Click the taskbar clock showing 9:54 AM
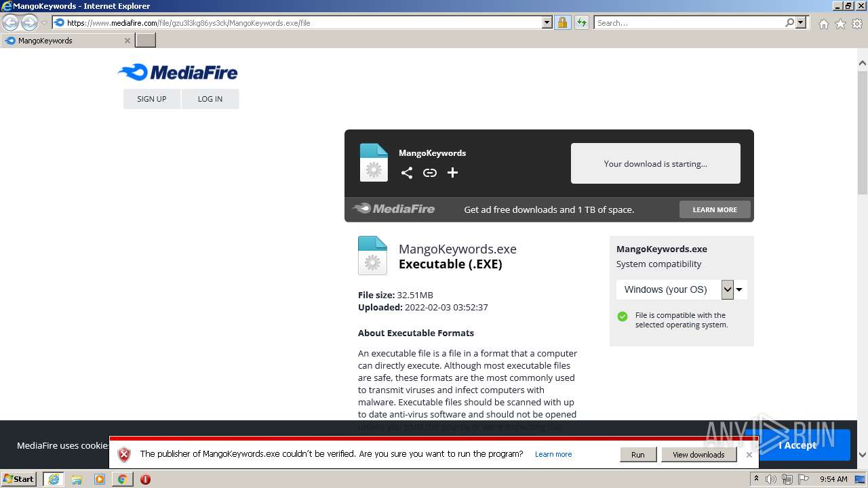868x488 pixels. coord(833,479)
